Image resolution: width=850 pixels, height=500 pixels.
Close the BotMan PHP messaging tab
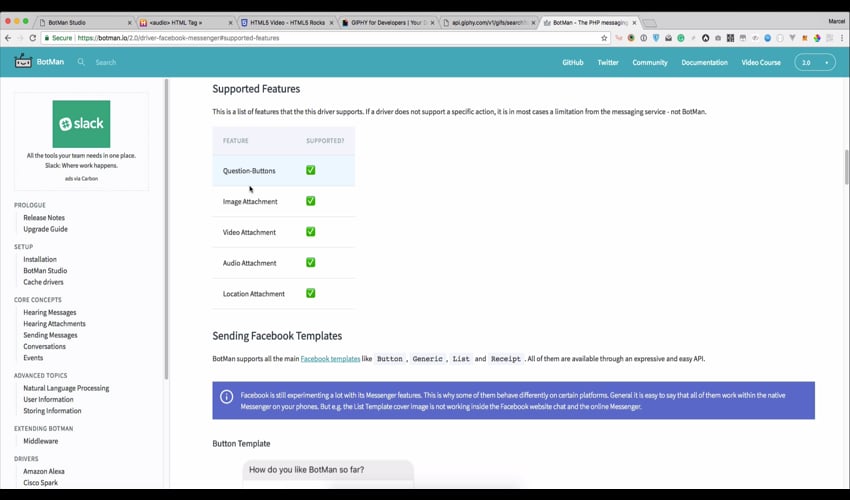(x=634, y=23)
